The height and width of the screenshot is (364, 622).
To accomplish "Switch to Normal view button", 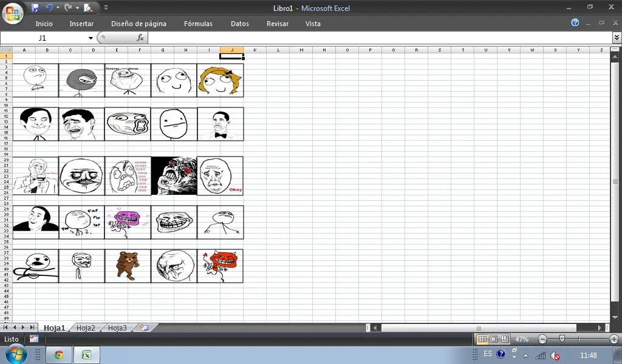I will point(482,340).
